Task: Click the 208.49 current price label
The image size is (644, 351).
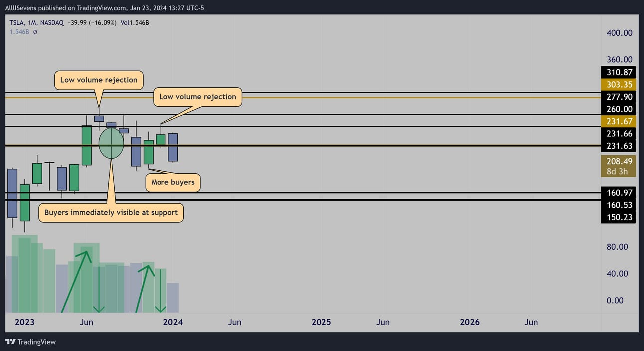Action: point(618,161)
